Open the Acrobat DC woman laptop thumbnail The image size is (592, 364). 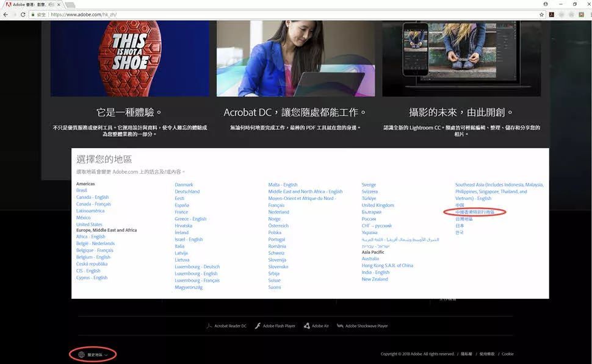pyautogui.click(x=295, y=59)
